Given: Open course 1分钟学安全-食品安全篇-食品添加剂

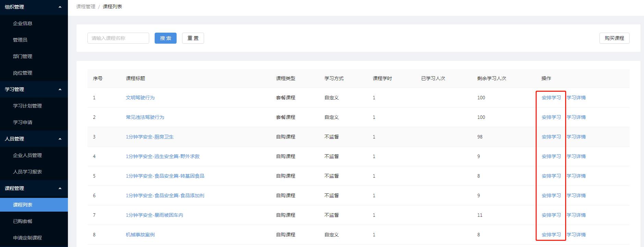Looking at the screenshot, I should click(x=165, y=195).
